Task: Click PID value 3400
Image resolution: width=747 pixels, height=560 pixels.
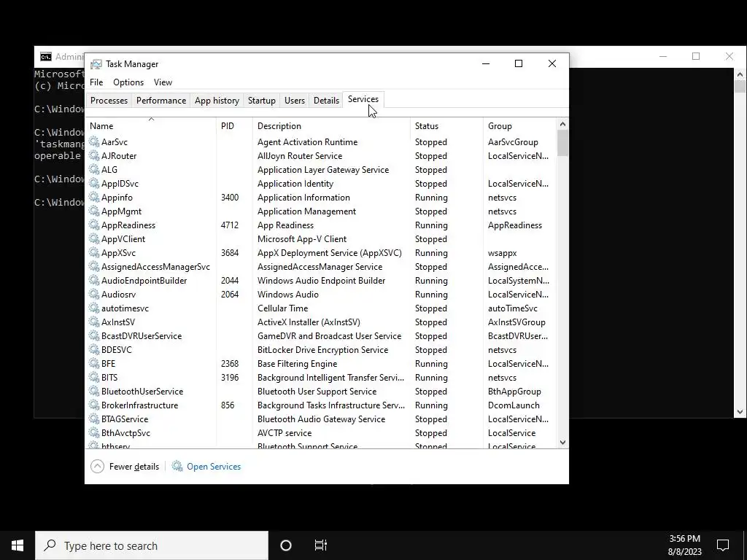Action: click(x=230, y=197)
